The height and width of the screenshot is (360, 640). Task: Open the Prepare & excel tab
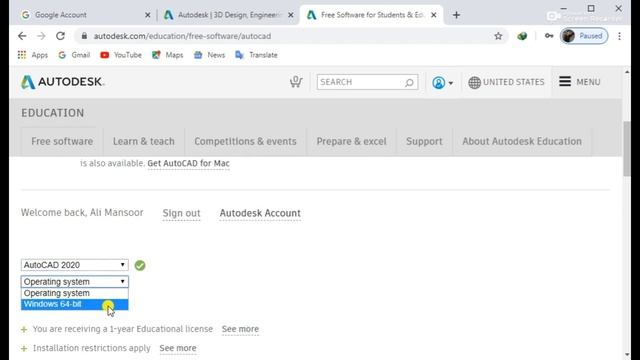pos(351,141)
